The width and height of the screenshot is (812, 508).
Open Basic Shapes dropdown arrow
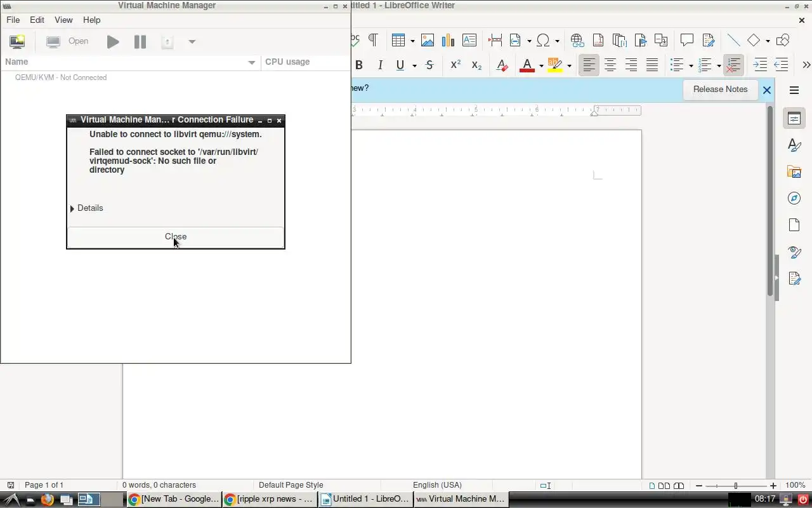(x=768, y=41)
